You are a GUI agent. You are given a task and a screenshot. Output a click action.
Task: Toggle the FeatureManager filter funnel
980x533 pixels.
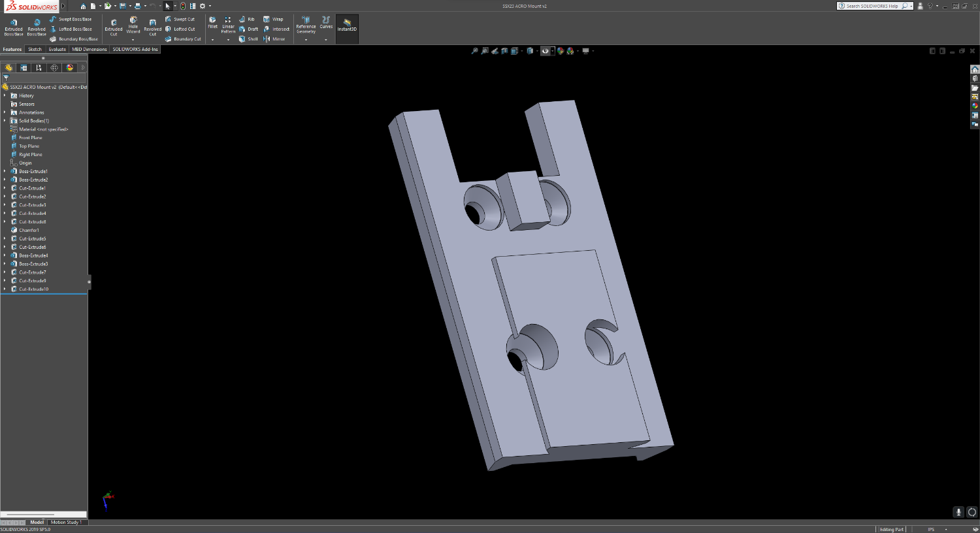[6, 78]
